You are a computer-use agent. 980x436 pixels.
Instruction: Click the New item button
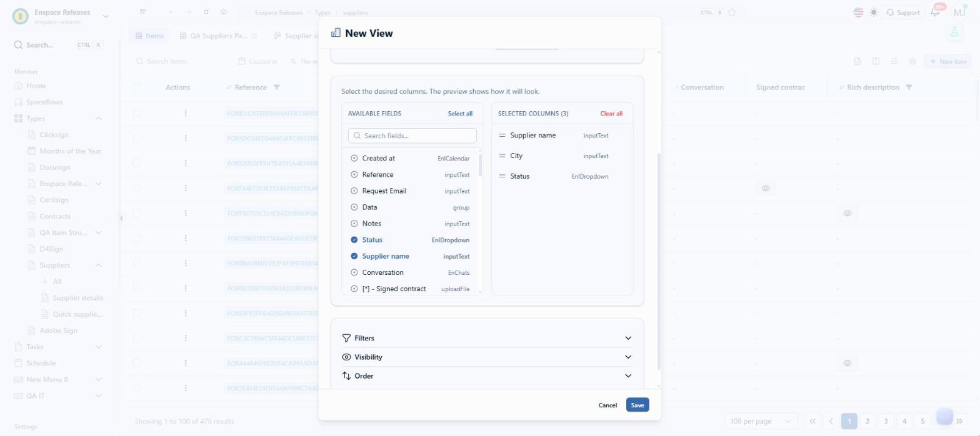(x=948, y=61)
